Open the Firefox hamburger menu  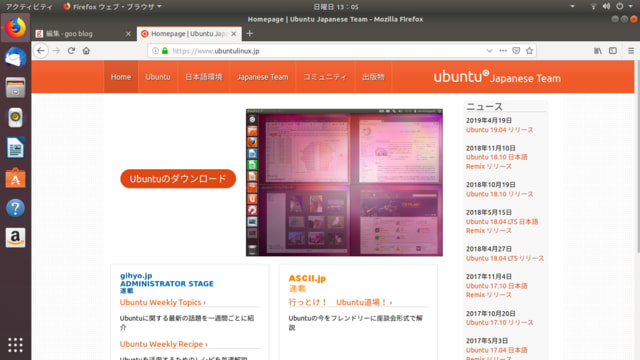[631, 51]
